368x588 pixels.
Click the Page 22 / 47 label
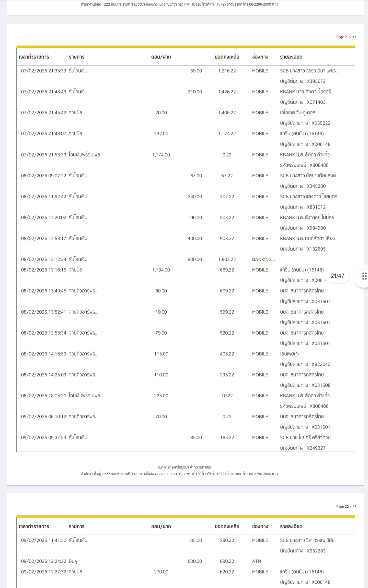pos(346,507)
